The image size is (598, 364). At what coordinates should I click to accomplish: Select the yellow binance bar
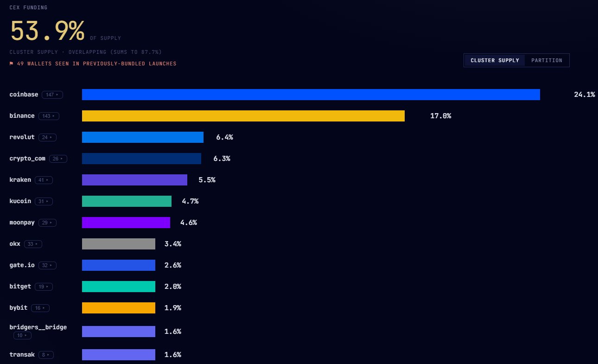point(243,116)
